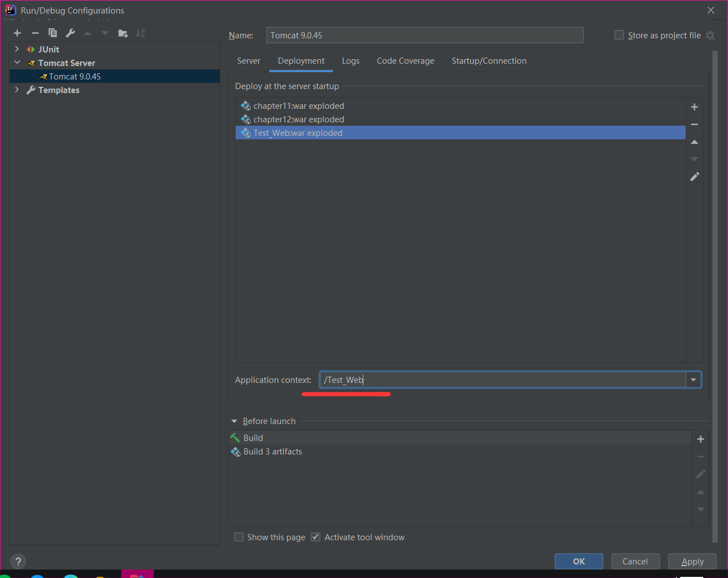Click the Application context field

(503, 380)
